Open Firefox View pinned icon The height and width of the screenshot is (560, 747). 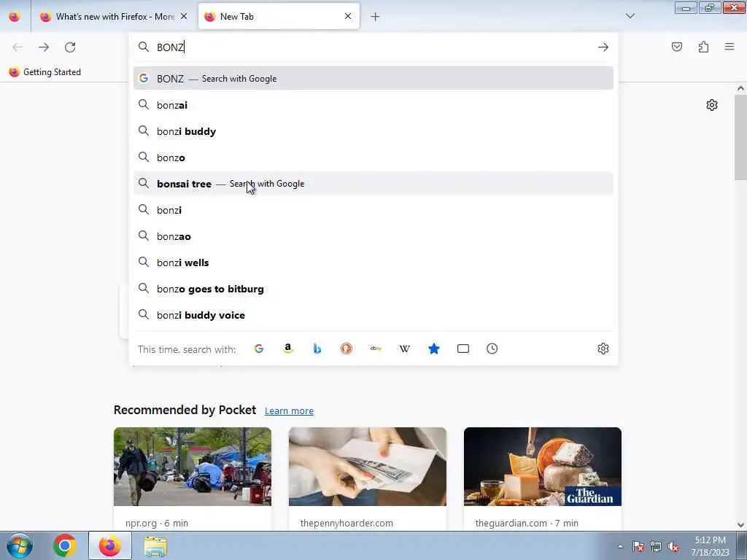15,17
